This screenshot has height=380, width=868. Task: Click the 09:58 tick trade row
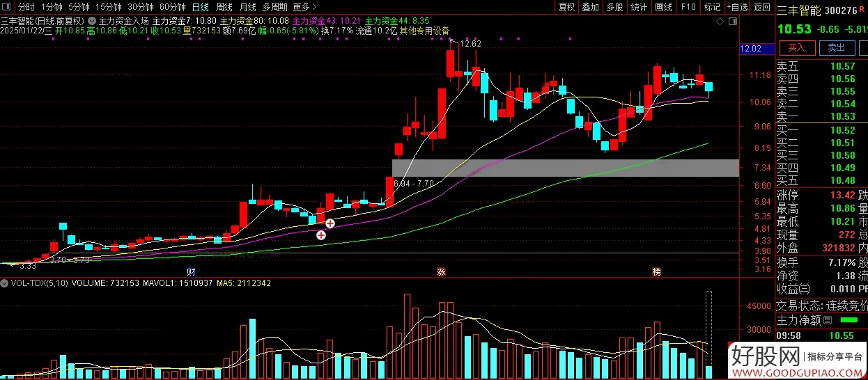(x=822, y=335)
